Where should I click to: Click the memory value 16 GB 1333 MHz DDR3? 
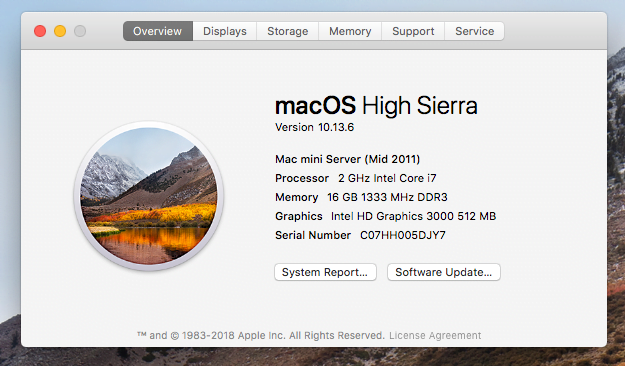tap(387, 197)
